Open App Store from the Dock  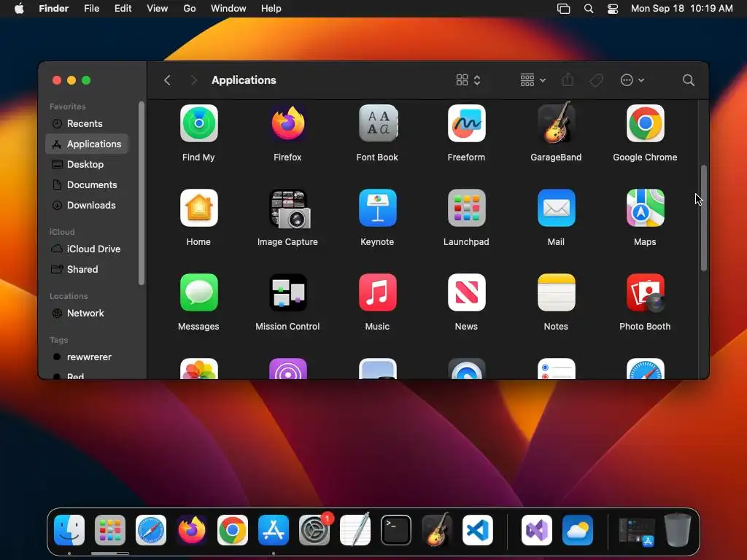pos(274,530)
